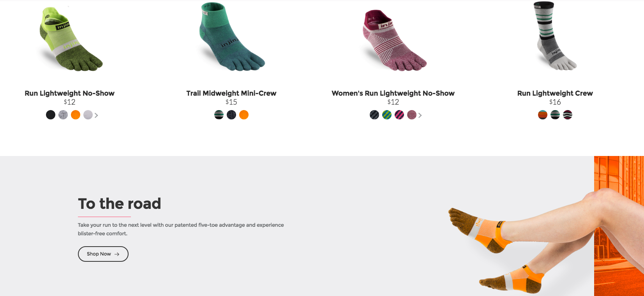The height and width of the screenshot is (296, 644).
Task: Choose dark navy swatch for Trail Midweight Mini-Crew
Action: 231,115
